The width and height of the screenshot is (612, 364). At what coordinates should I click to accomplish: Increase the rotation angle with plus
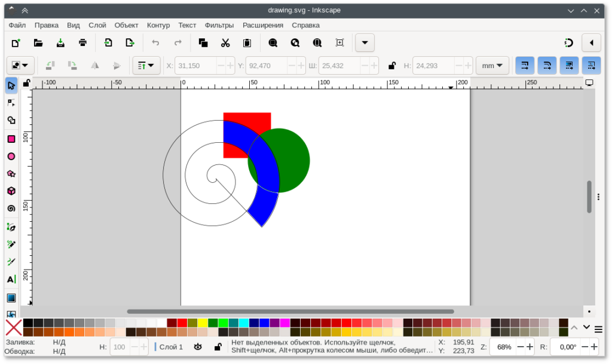point(594,347)
